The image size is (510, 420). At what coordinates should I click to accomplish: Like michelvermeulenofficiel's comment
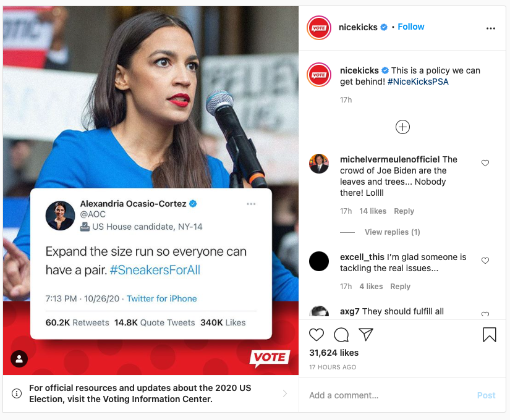(x=485, y=163)
